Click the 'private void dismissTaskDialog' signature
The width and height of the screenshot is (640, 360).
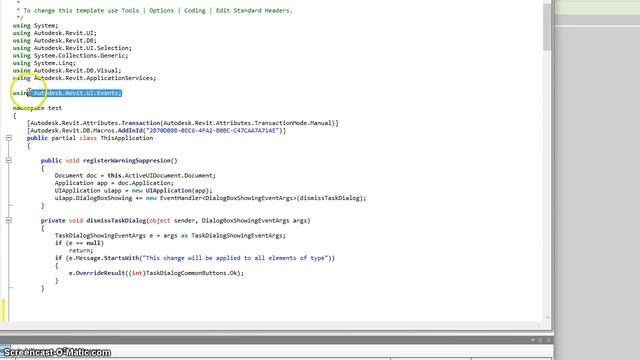coord(176,220)
